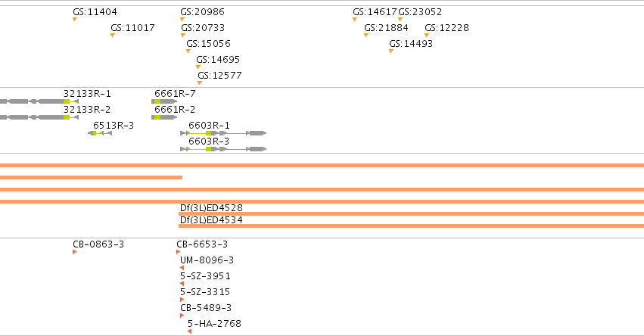Screen dimensions: 644x336
Task: Click the 6603R-1 transcript glyph
Action: click(x=223, y=133)
